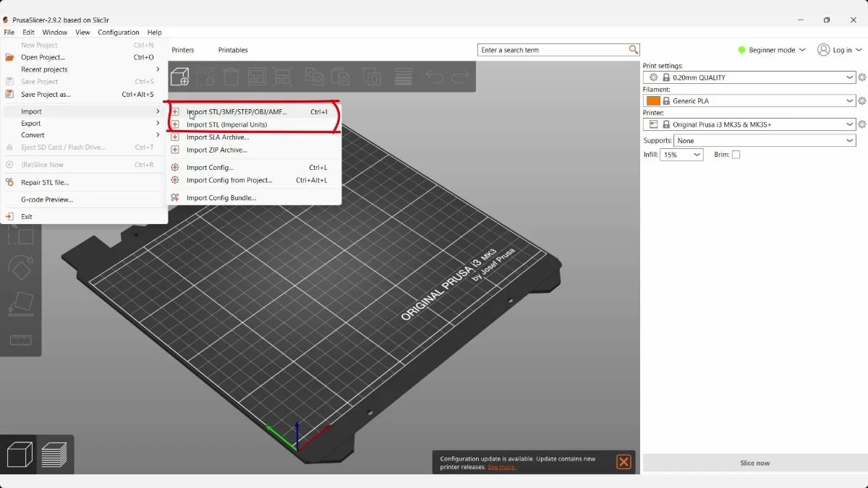This screenshot has height=488, width=868.
Task: Choose Import STL/3MF/STEP/OBJ/AMF from submenu
Action: pos(253,112)
